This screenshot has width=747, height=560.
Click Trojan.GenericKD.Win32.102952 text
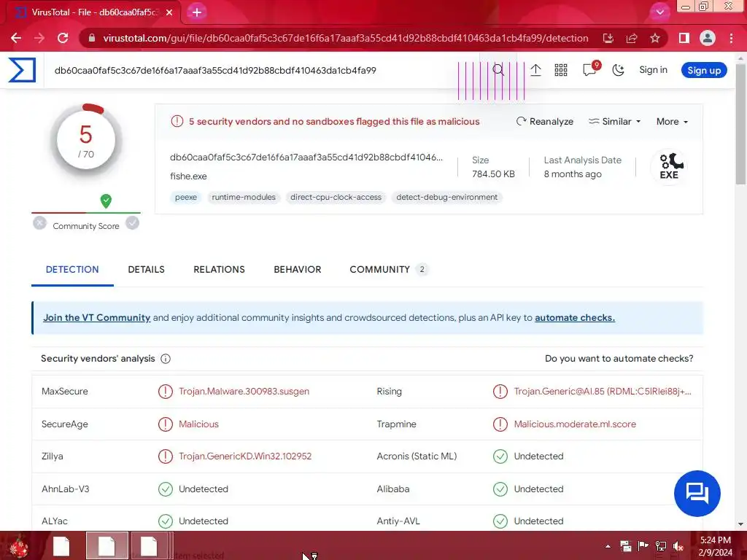pos(245,456)
